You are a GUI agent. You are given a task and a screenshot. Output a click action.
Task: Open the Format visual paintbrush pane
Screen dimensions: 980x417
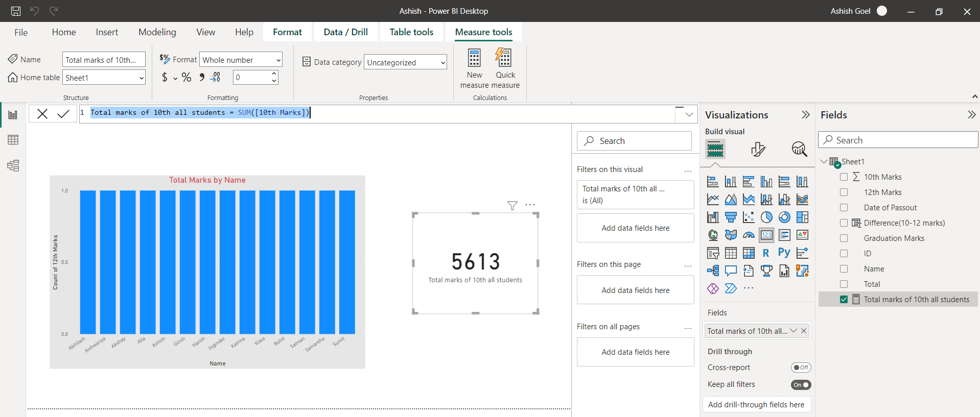coord(758,149)
